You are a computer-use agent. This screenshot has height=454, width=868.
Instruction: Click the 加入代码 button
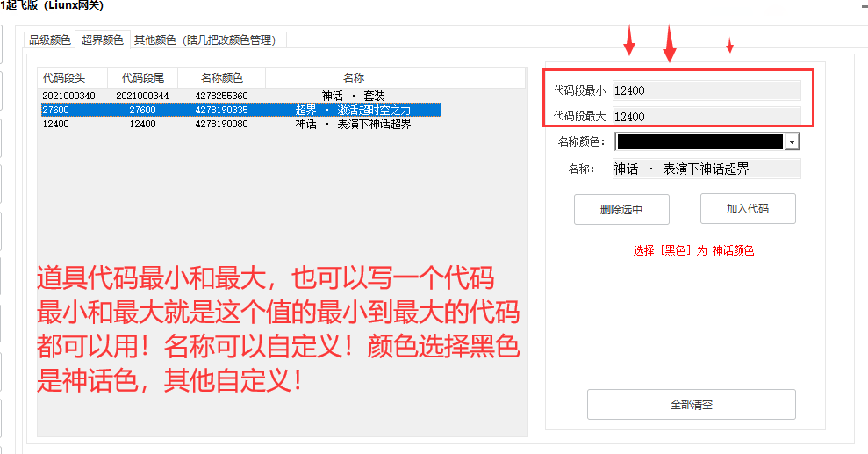[x=748, y=209]
